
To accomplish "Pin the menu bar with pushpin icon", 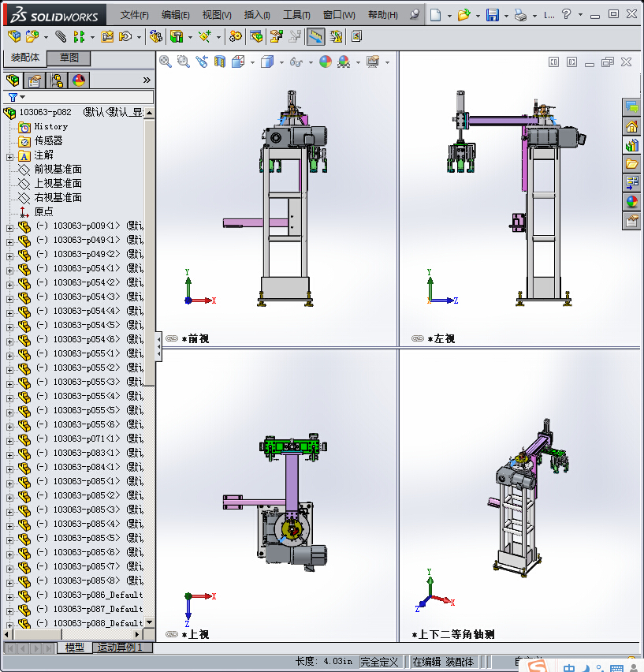I will coord(414,15).
